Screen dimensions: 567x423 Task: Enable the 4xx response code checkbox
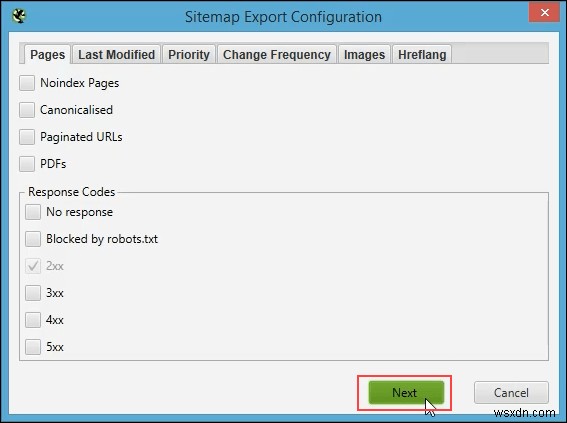click(x=33, y=320)
